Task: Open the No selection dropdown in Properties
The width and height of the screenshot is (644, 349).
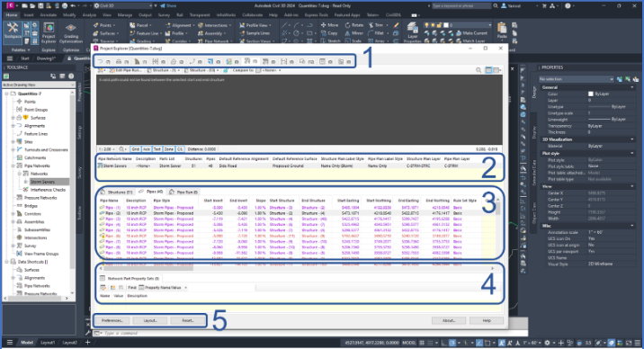Action: click(577, 79)
